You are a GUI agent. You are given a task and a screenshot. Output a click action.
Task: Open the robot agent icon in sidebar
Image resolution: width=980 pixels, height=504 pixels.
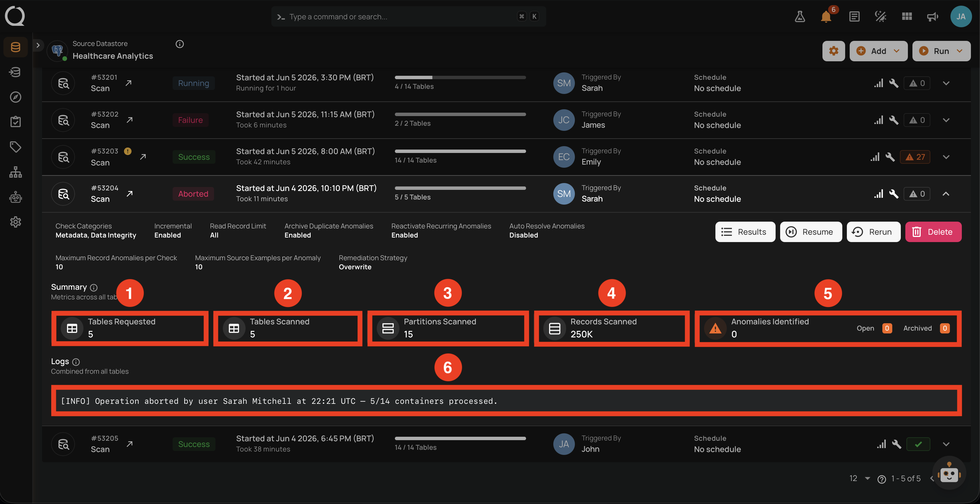(x=16, y=197)
